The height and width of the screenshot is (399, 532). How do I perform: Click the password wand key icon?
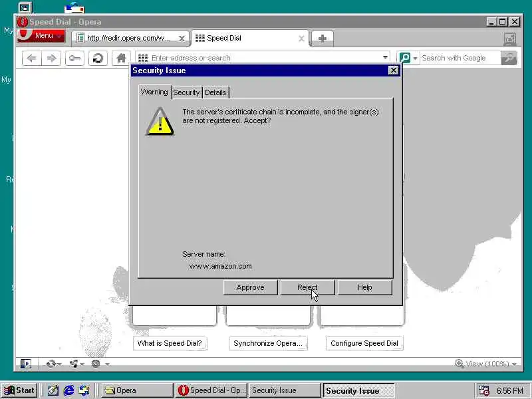[x=74, y=58]
